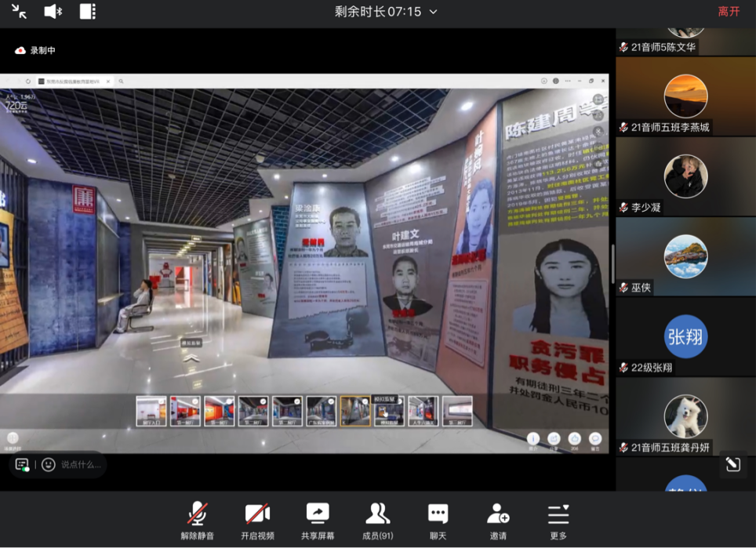Select 21音师五班龚丹妍's dog avatar
756x548 pixels.
685,416
